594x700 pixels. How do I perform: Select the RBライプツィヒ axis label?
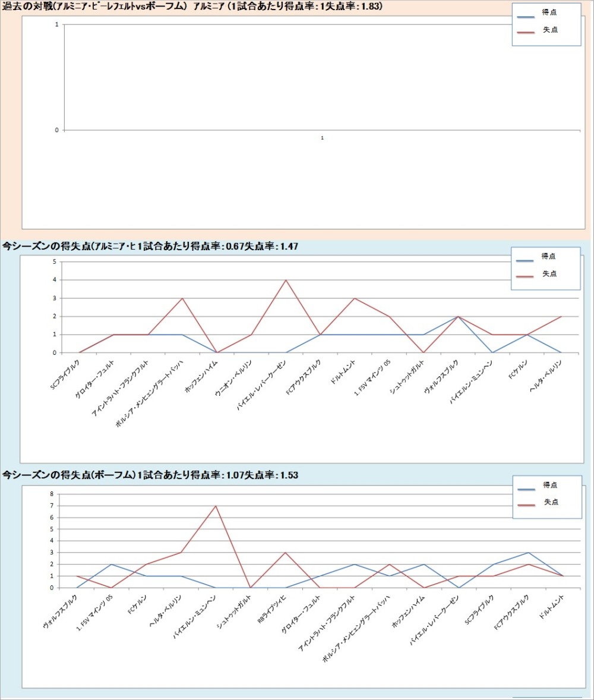click(272, 611)
